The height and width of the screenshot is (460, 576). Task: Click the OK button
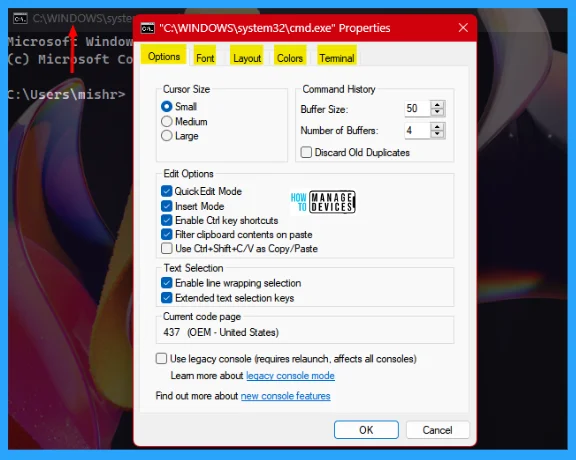pyautogui.click(x=366, y=430)
